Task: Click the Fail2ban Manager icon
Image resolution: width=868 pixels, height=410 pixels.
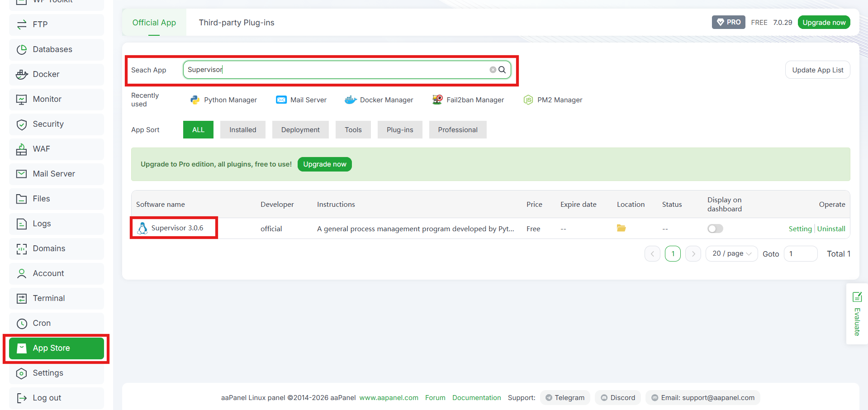Action: pos(437,100)
